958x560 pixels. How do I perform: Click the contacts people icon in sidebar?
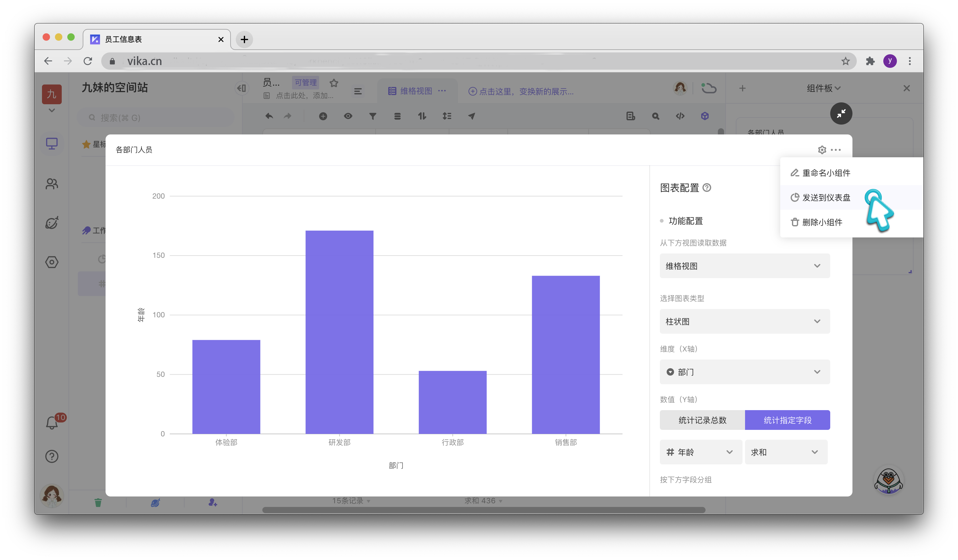52,184
